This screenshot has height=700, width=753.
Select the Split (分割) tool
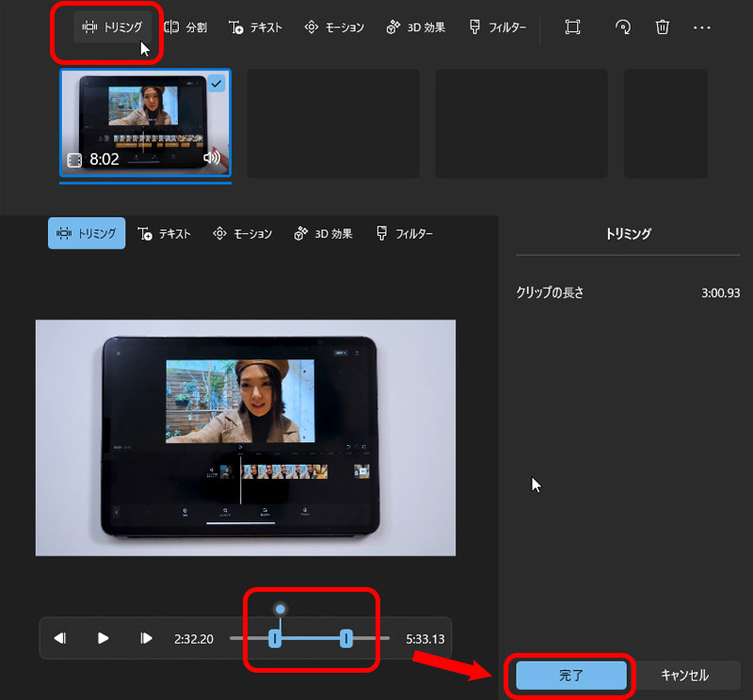tap(186, 27)
